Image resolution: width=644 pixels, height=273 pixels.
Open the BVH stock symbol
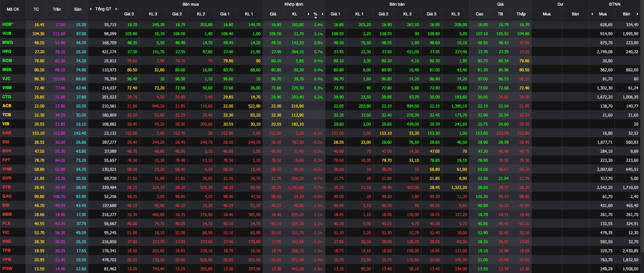tap(7, 151)
